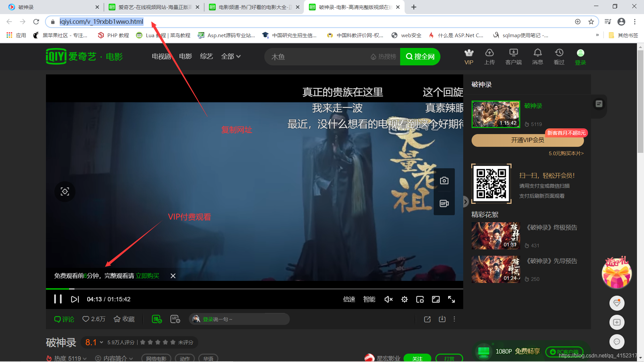Expand 8.1 rating details
Image resolution: width=644 pixels, height=362 pixels.
pyautogui.click(x=94, y=342)
